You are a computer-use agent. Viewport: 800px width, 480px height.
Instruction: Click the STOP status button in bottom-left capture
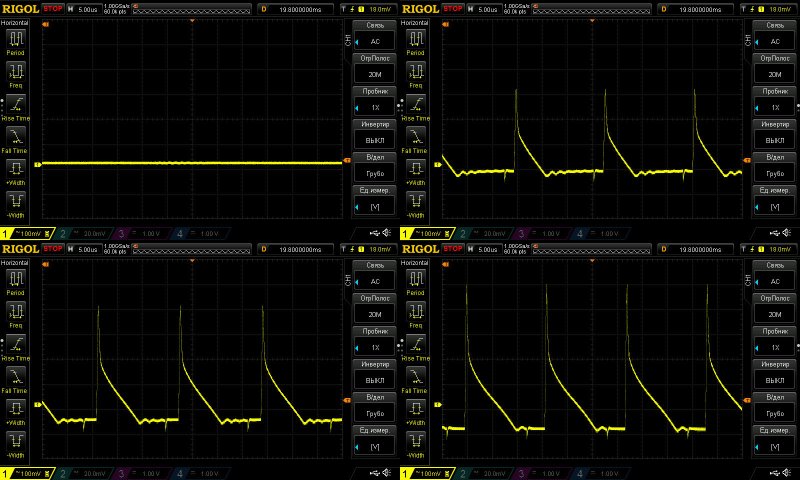pos(53,249)
